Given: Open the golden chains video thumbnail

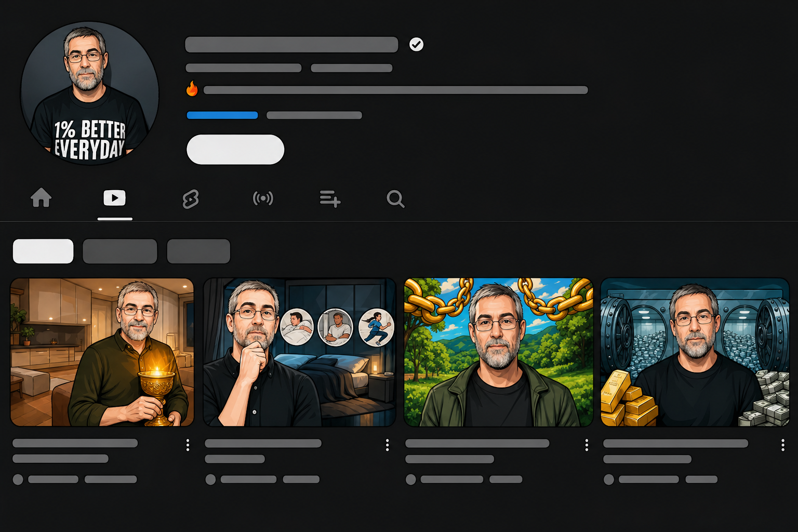Looking at the screenshot, I should pyautogui.click(x=498, y=352).
